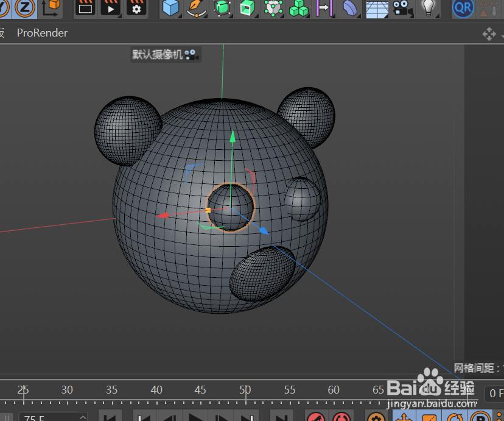
Task: Click the default camera label 默认摄像机
Action: pos(166,54)
